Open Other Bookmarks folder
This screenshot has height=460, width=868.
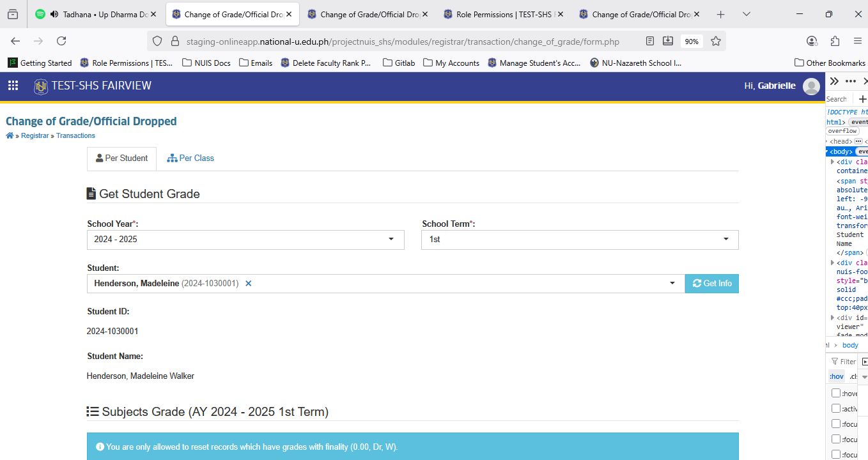(x=830, y=63)
